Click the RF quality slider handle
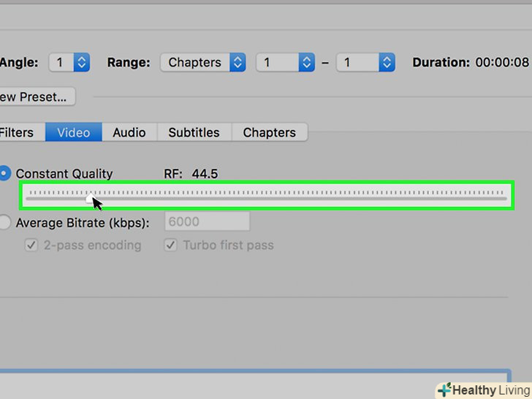Screen dimensions: 532x399 click(x=89, y=197)
